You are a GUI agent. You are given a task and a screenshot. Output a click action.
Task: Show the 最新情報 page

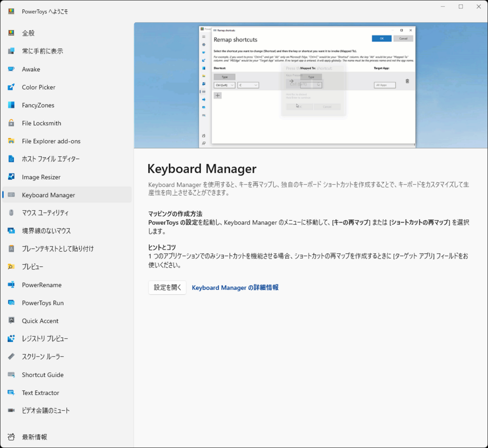[x=67, y=437]
